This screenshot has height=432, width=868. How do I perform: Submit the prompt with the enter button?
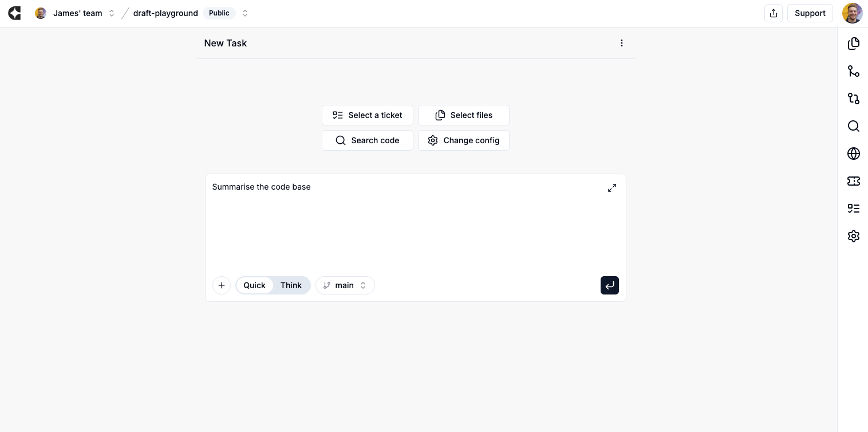[609, 285]
